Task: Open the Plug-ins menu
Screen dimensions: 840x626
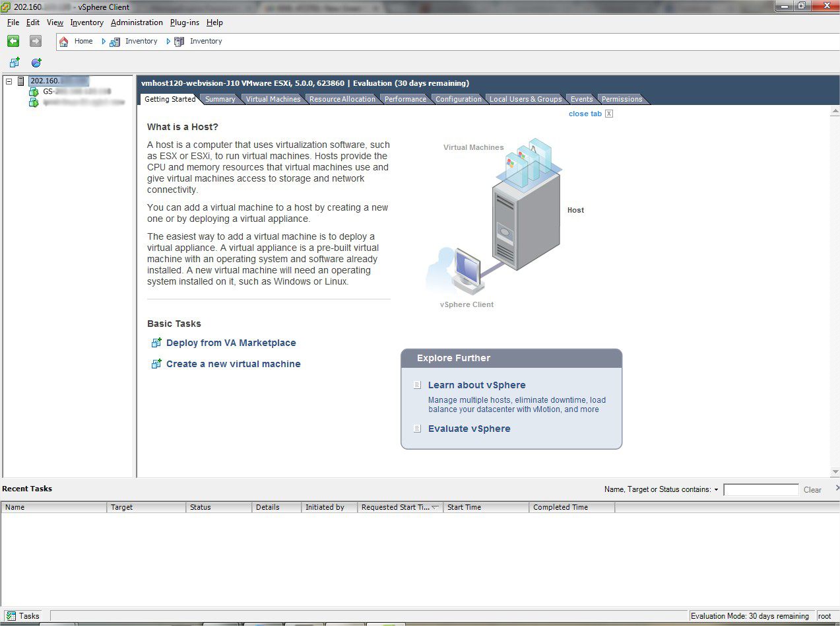Action: 185,22
